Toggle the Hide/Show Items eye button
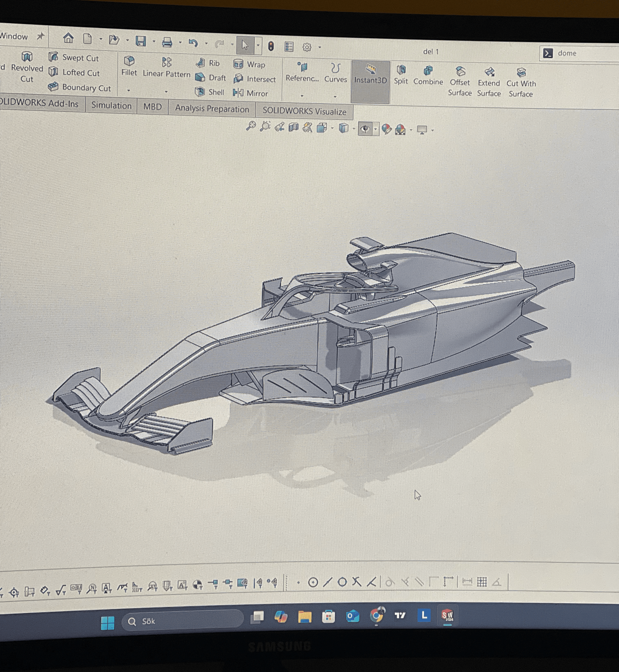This screenshot has height=672, width=619. point(365,129)
